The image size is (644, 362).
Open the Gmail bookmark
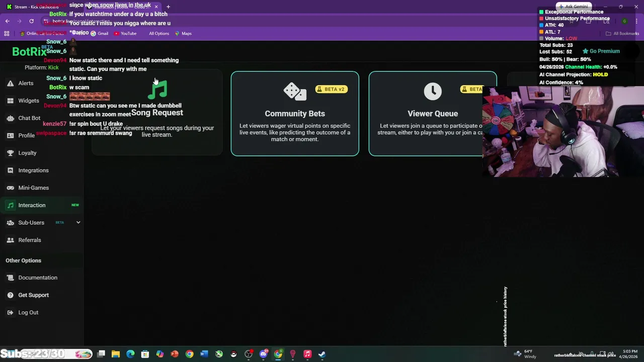coord(99,34)
